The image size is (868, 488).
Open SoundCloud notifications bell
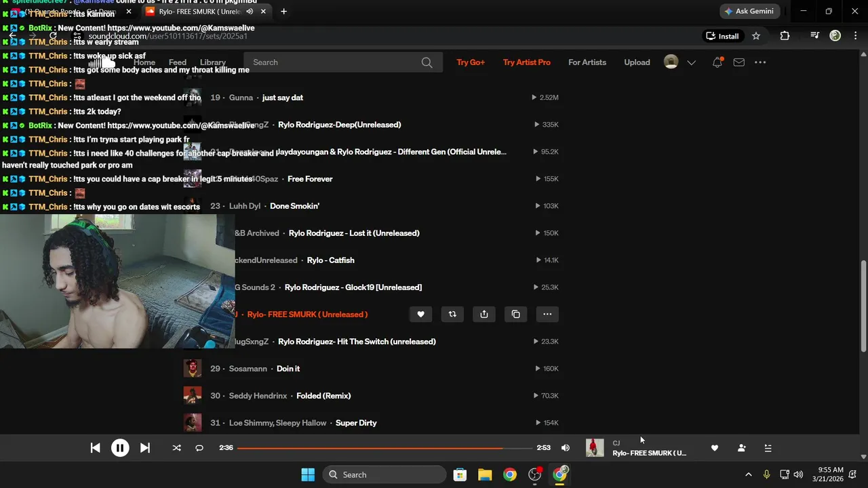717,62
